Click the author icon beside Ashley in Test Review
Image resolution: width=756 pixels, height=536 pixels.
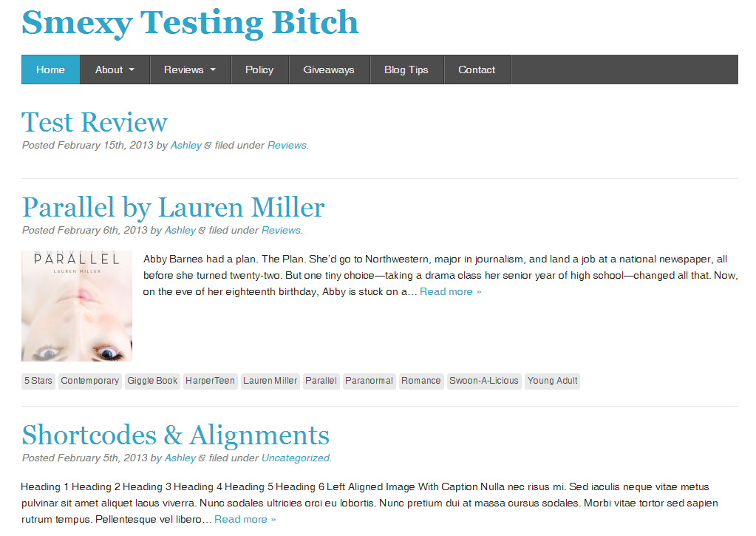208,146
